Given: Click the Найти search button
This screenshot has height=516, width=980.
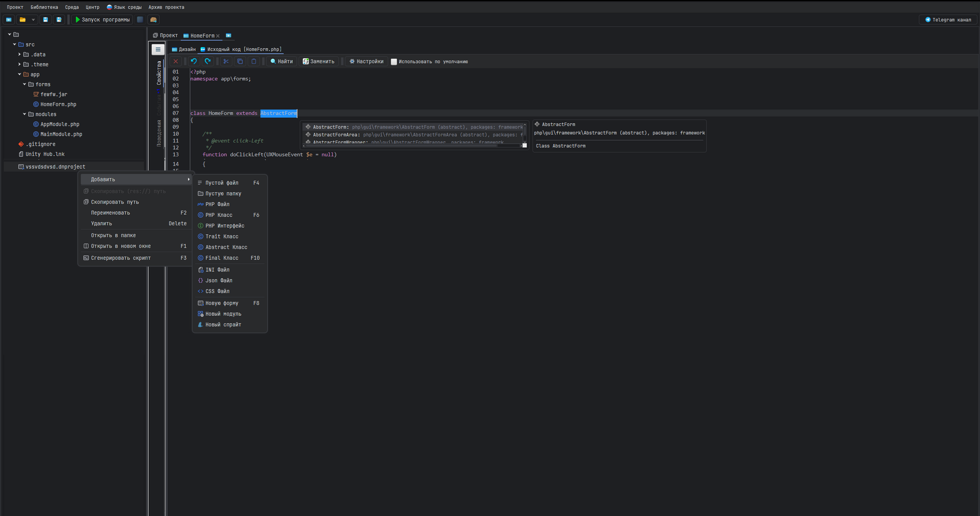Looking at the screenshot, I should click(x=281, y=61).
